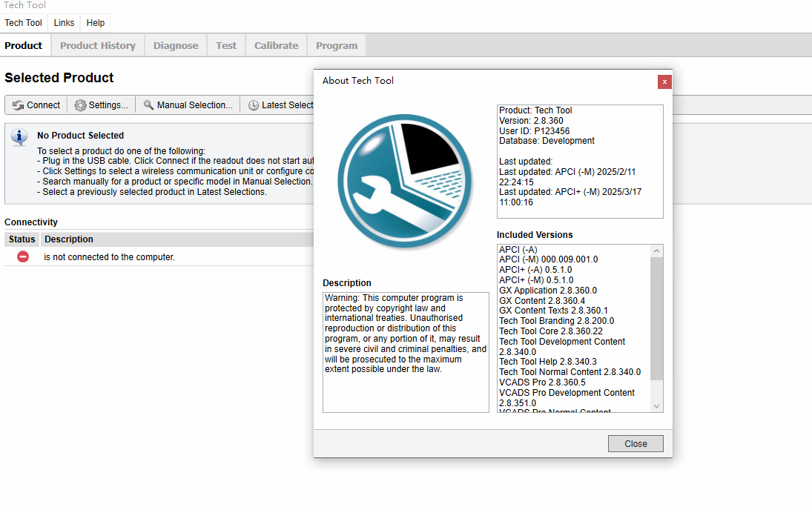Switch to the Diagnose tab
Screen dimensions: 812x507
[x=175, y=45]
